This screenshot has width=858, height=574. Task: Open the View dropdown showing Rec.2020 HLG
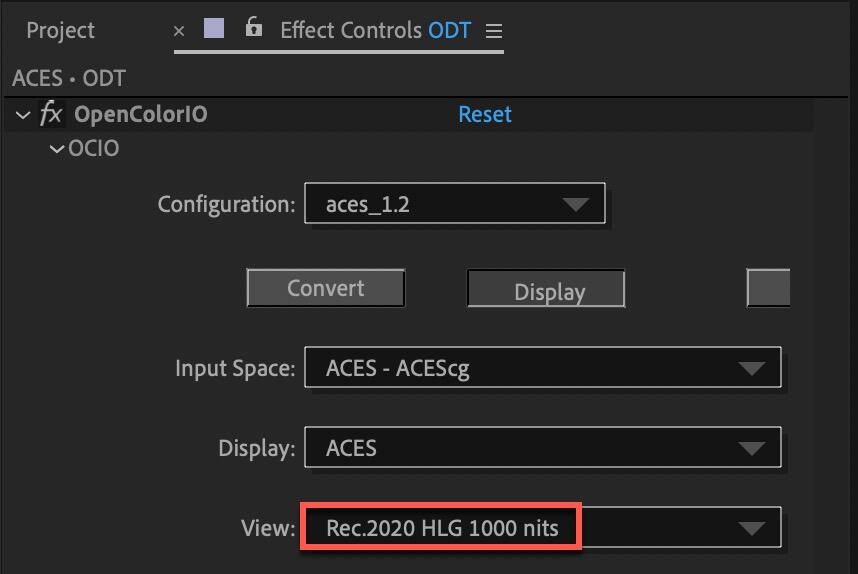point(541,527)
